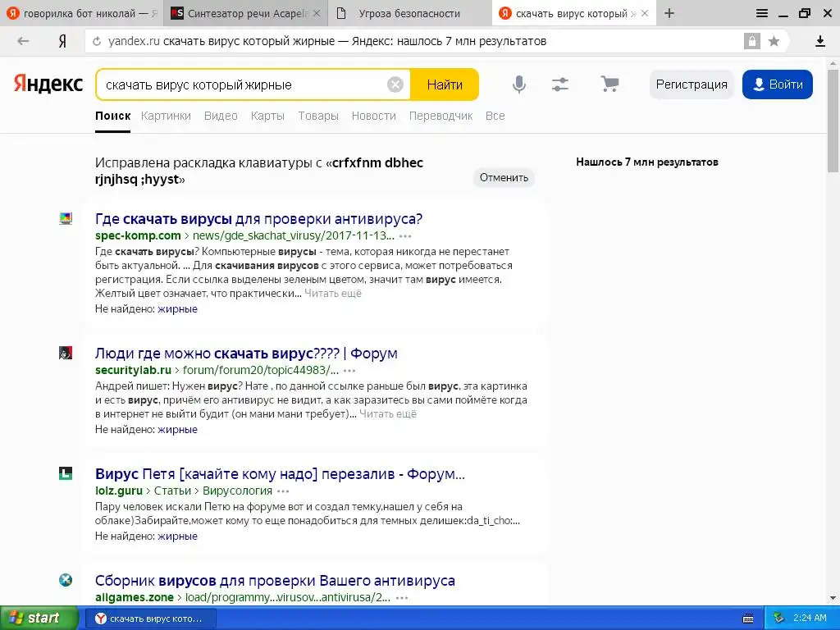Select the Поиск search category
Screen dimensions: 840x630
tap(113, 116)
